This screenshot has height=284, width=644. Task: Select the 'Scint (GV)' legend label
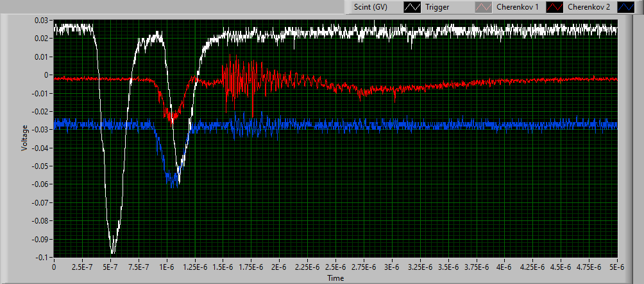click(x=371, y=8)
